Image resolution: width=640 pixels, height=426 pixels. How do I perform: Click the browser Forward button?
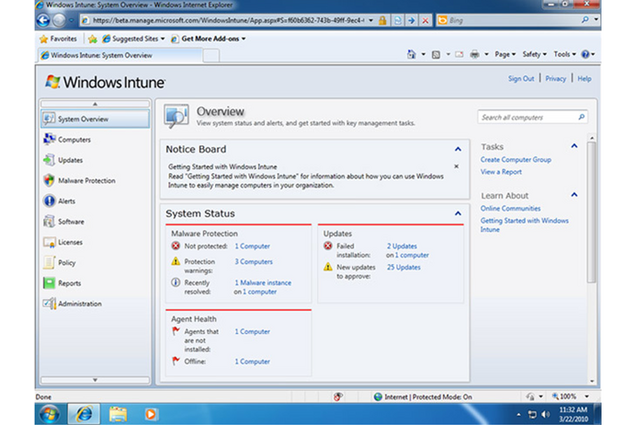pos(59,20)
